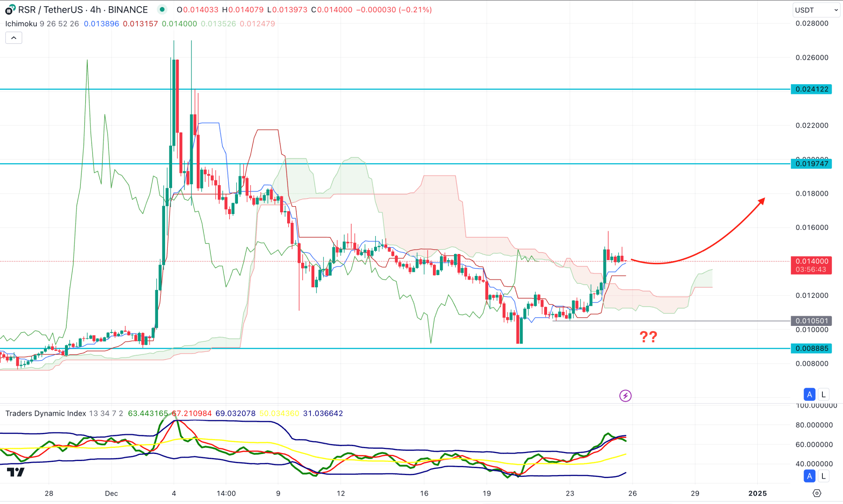Click the green market status dot
843x504 pixels.
tap(162, 10)
